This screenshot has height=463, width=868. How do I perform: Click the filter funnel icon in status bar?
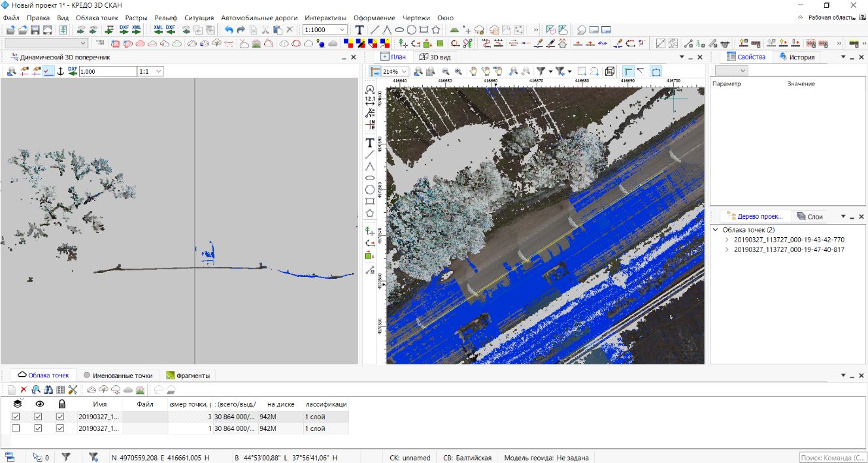[x=66, y=457]
